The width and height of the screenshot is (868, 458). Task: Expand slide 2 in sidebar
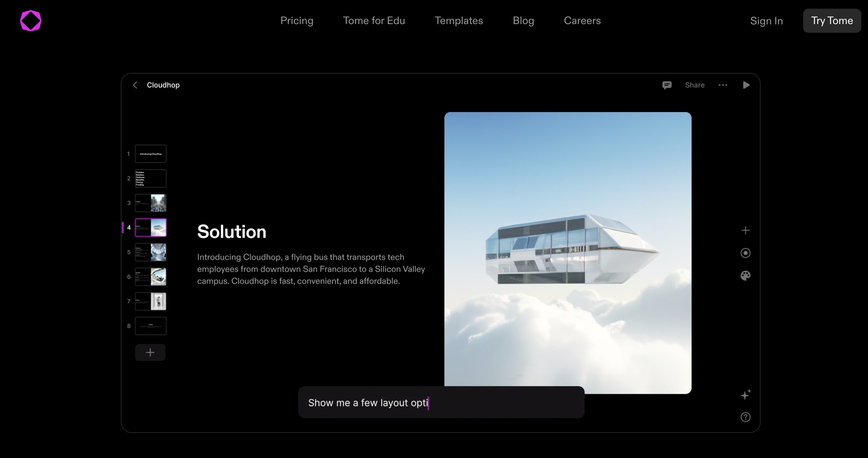[x=150, y=178]
